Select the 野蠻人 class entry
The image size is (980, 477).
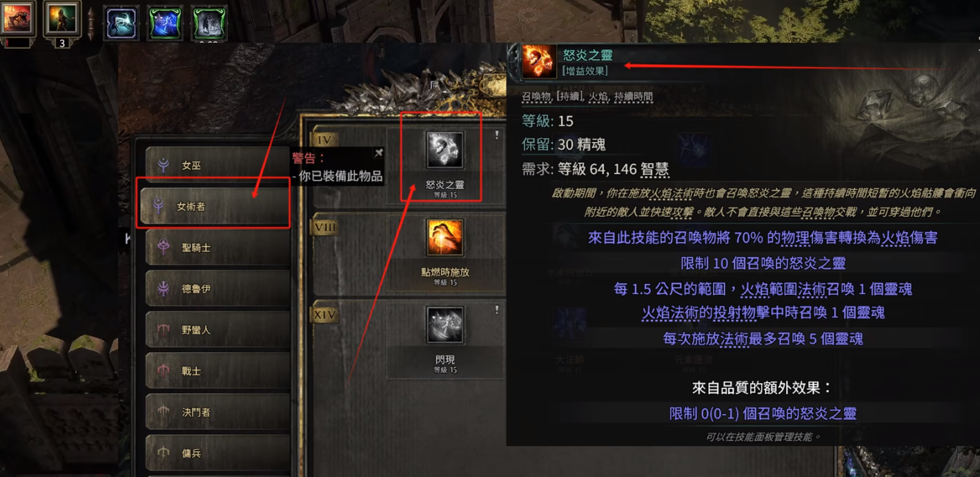click(217, 329)
